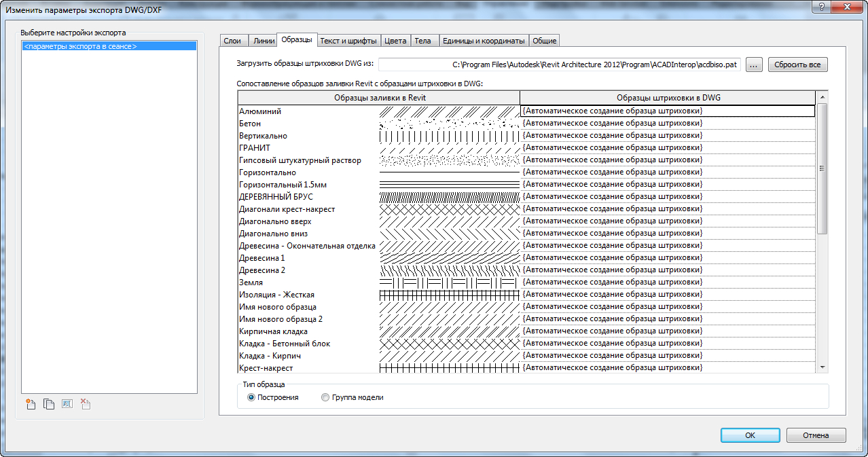Image resolution: width=868 pixels, height=457 pixels.
Task: Select Кладка - Кирпич pattern name
Action: click(x=270, y=356)
